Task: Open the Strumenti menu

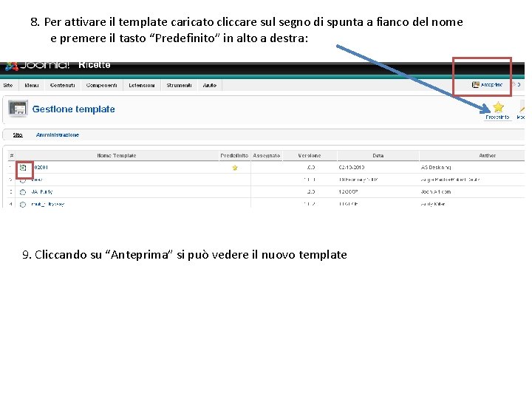Action: tap(179, 85)
